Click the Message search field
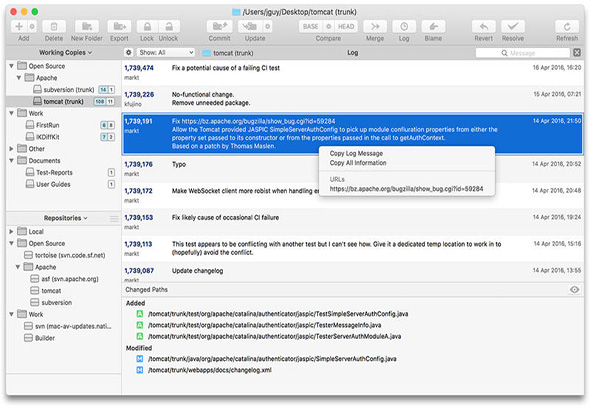The image size is (590, 411). (x=523, y=53)
